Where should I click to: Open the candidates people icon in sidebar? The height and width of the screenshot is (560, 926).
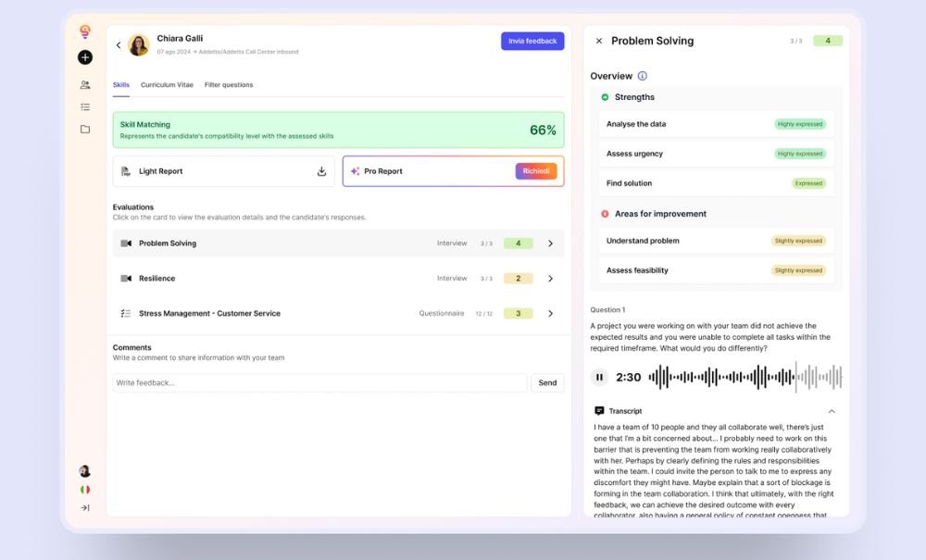(x=85, y=84)
